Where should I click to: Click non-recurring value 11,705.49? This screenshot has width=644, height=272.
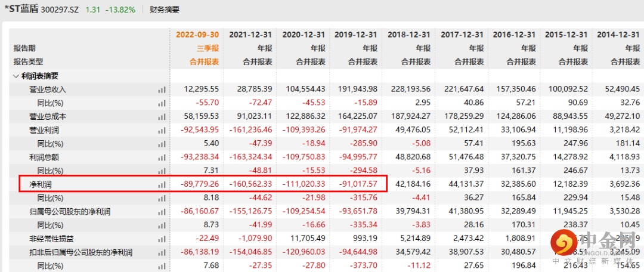coord(309,239)
